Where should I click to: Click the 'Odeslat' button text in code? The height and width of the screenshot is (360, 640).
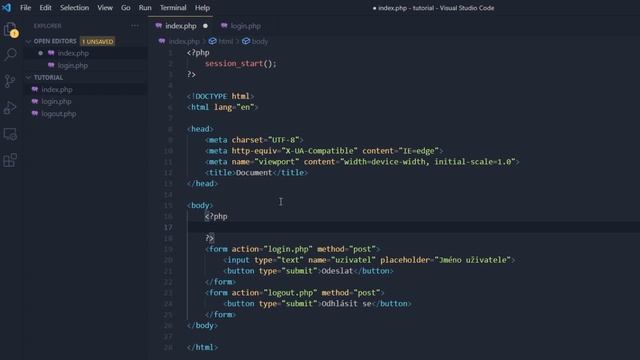pyautogui.click(x=337, y=271)
